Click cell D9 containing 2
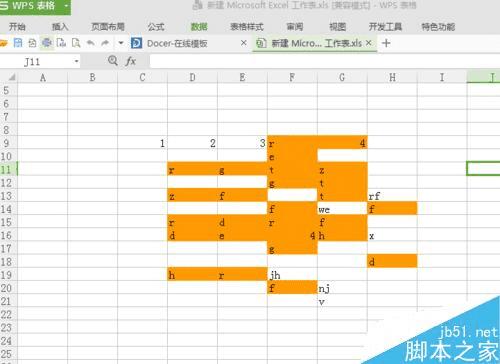 click(x=192, y=143)
